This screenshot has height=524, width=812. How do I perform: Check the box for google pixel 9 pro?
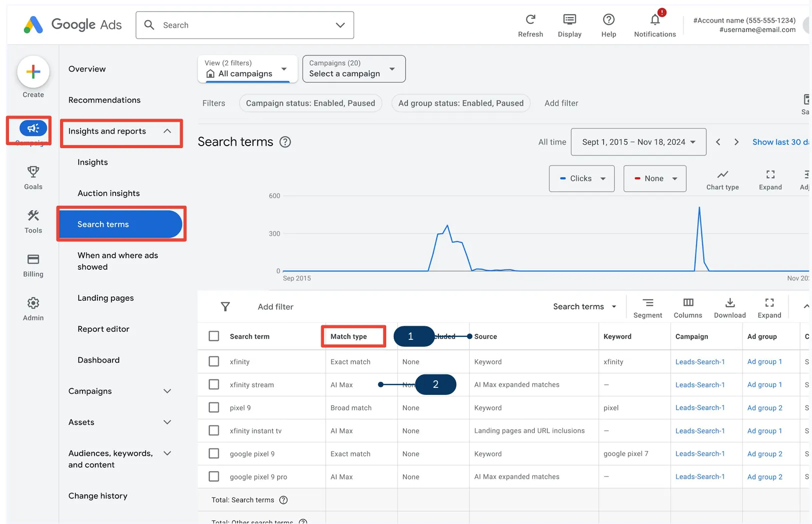click(x=214, y=476)
